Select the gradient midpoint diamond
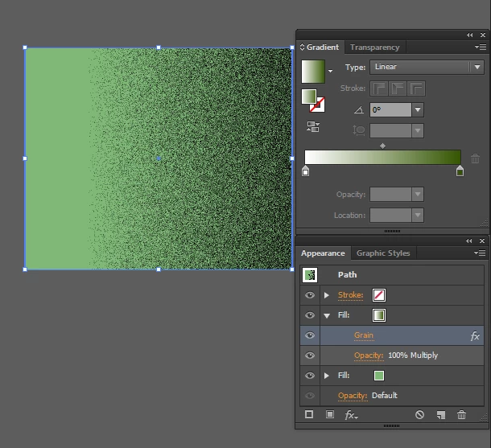Screen dimensions: 491x448 point(382,146)
